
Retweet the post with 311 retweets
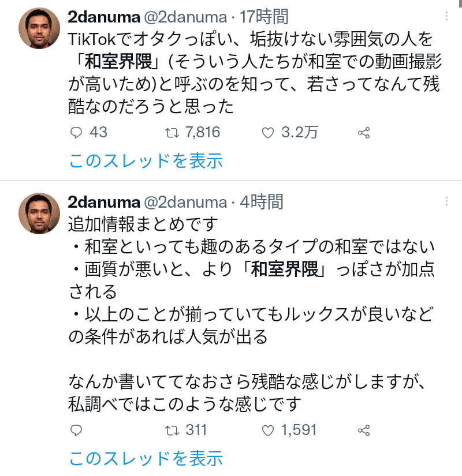172,430
